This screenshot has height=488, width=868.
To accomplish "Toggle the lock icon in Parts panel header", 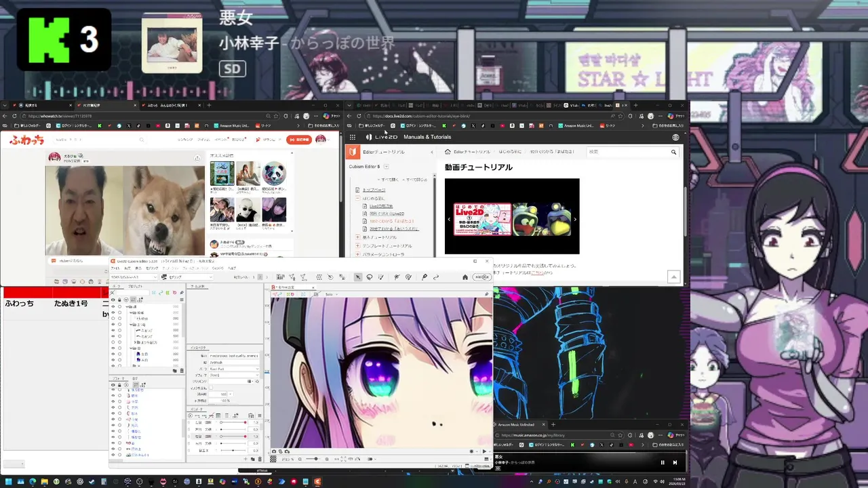I will pyautogui.click(x=119, y=300).
